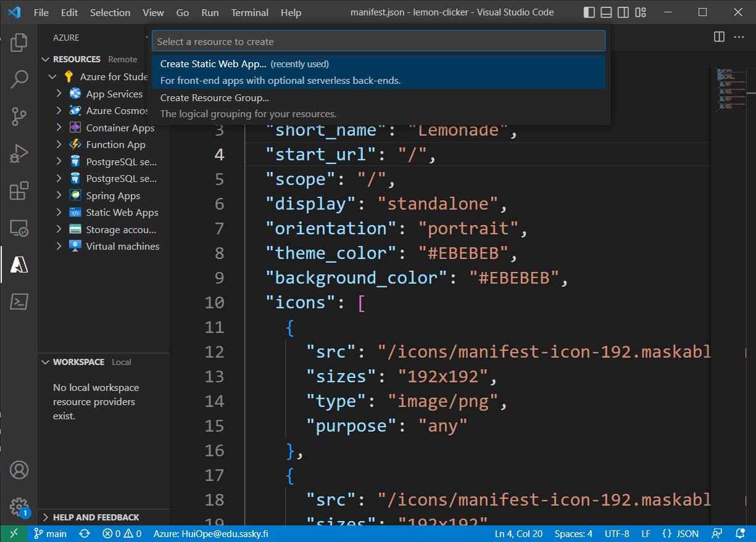Open the File menu
Viewport: 756px width, 542px height.
pos(41,12)
